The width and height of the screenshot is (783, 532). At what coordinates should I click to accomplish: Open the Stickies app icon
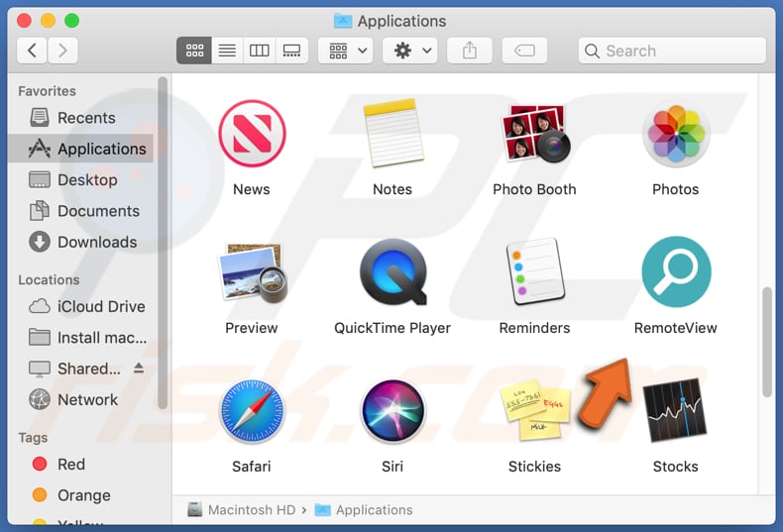534,411
